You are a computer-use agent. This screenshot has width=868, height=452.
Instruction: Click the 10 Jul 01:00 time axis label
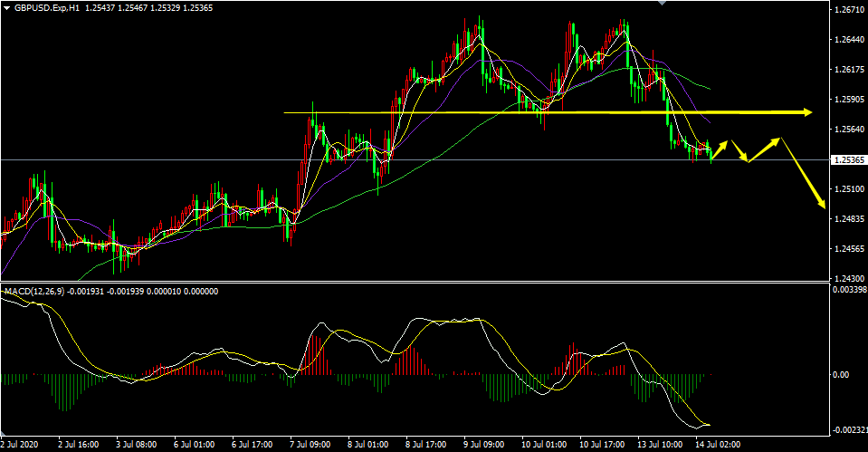pyautogui.click(x=544, y=444)
